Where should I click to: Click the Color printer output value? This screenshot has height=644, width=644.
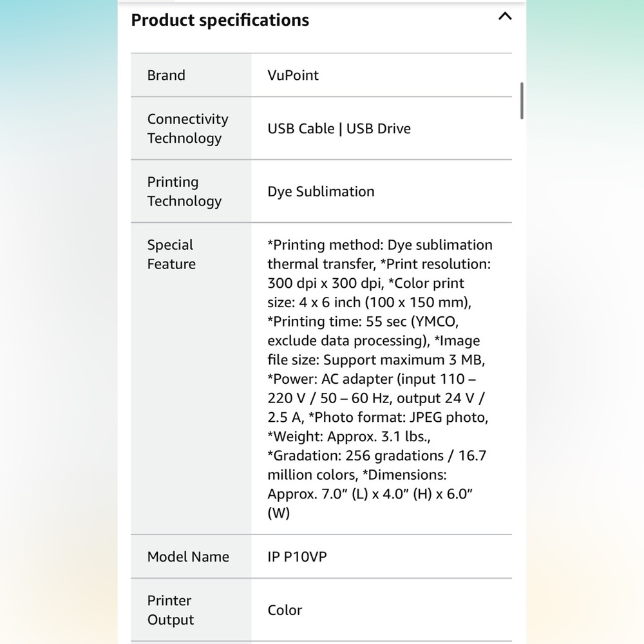pyautogui.click(x=285, y=610)
